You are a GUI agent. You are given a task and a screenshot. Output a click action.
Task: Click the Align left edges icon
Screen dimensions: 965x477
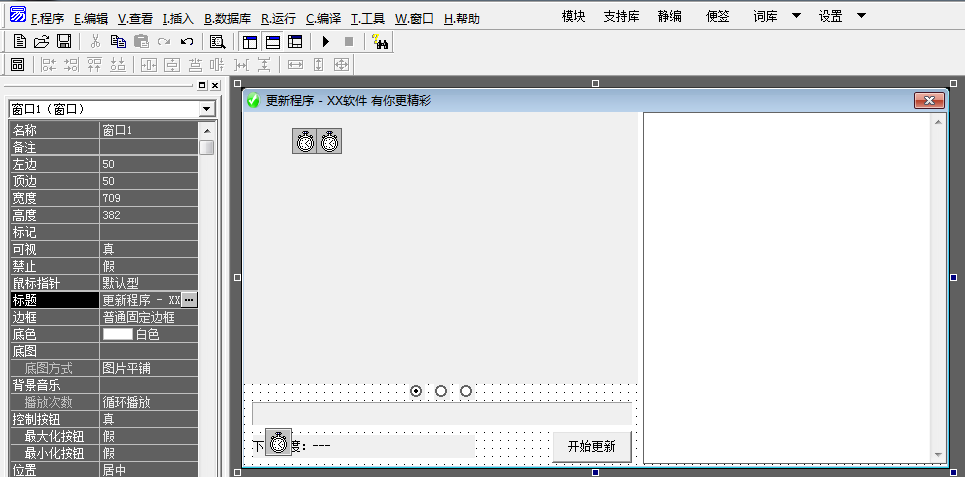(49, 64)
